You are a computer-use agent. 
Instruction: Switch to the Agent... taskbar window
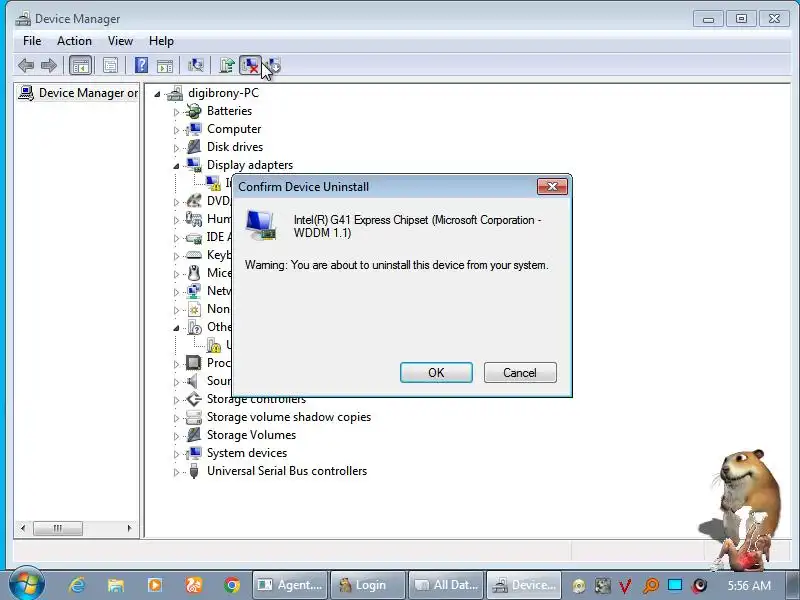coord(290,585)
